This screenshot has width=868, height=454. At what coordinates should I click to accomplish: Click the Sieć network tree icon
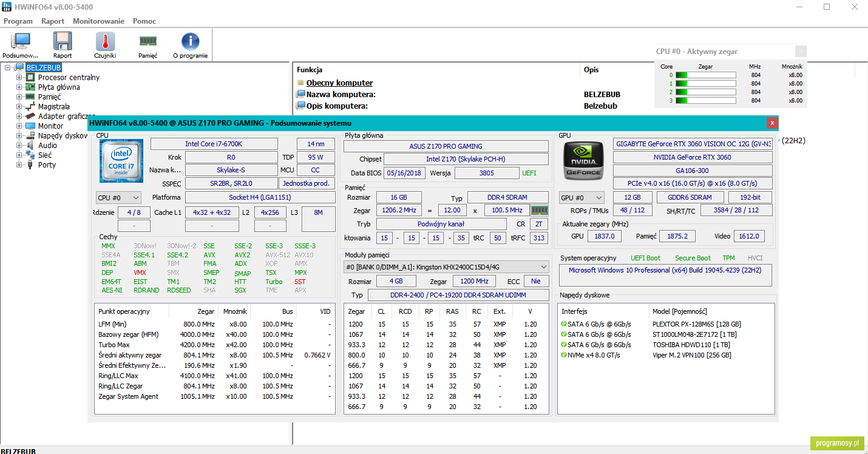[x=30, y=155]
